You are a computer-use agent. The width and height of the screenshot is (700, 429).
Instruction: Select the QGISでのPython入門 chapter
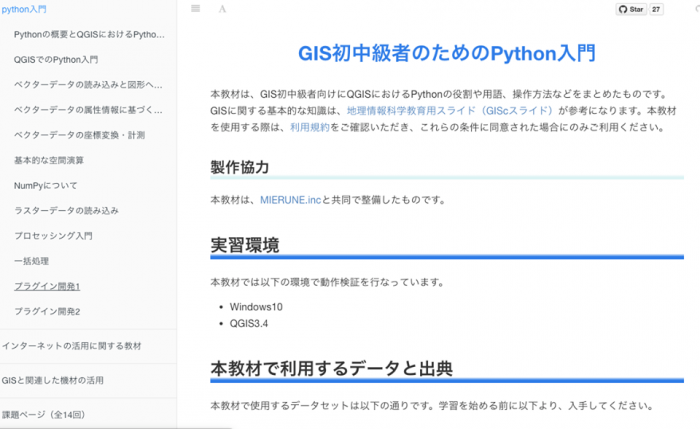tap(56, 59)
